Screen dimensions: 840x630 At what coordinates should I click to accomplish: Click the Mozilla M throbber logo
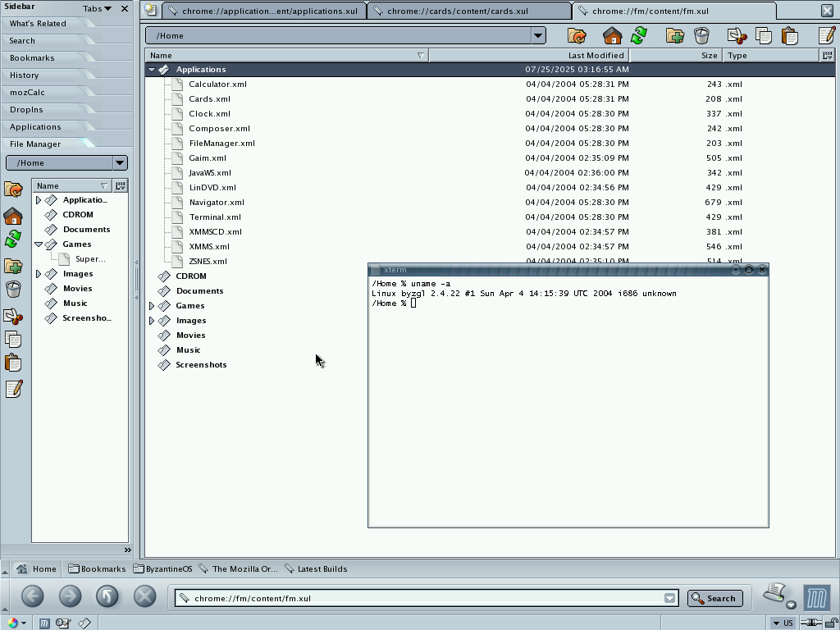click(x=817, y=598)
